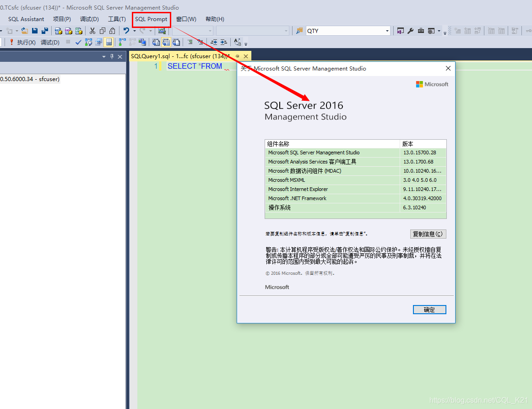Image resolution: width=532 pixels, height=409 pixels.
Task: Select Results to Grid icon
Action: [x=166, y=42]
